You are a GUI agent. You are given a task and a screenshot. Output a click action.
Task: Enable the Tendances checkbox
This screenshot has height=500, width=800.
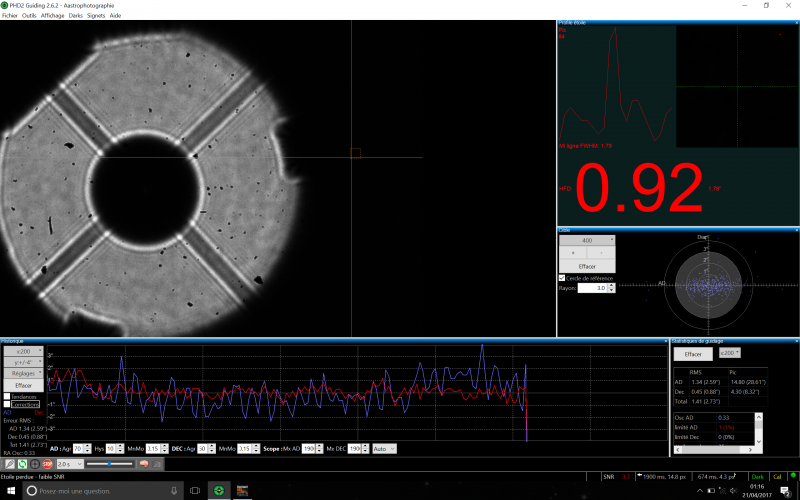pyautogui.click(x=7, y=396)
